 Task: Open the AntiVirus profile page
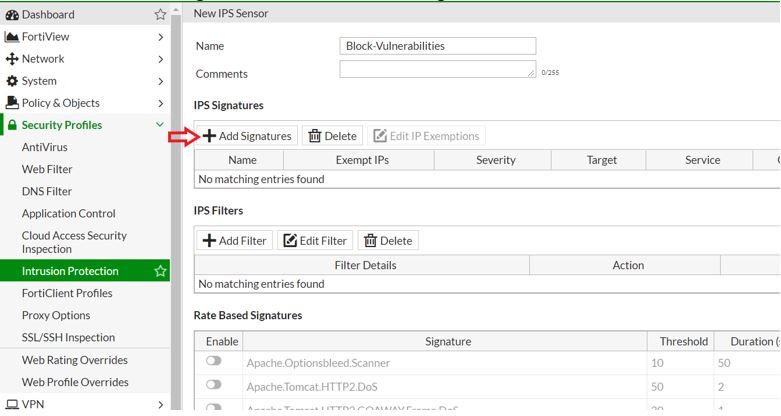45,147
